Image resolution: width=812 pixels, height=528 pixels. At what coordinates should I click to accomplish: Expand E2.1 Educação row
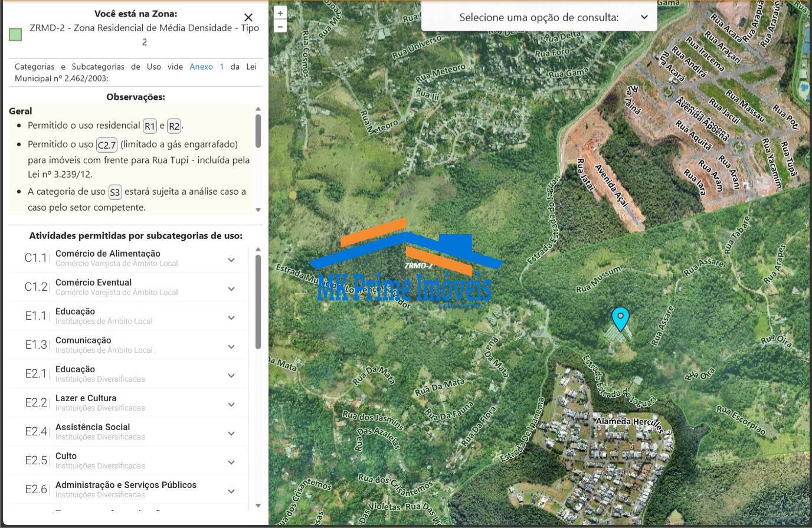pos(129,374)
